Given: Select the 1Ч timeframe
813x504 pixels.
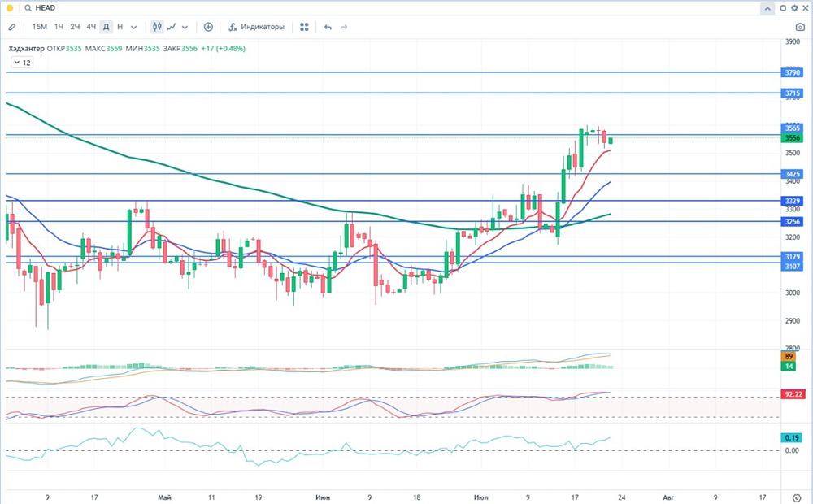Looking at the screenshot, I should tap(59, 27).
